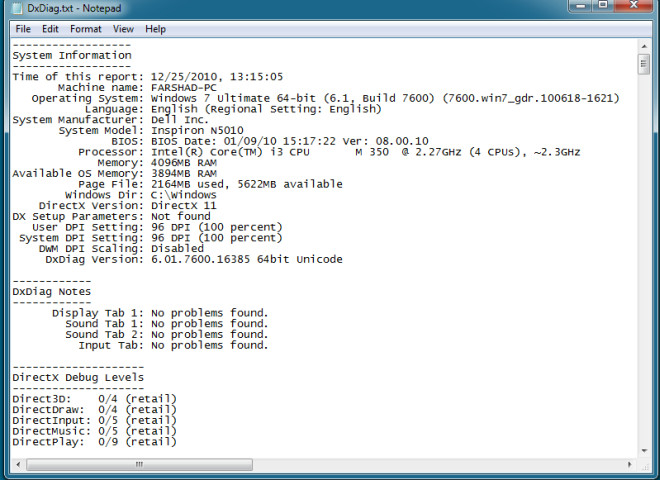The width and height of the screenshot is (660, 480).
Task: Click 'Display Tab 1: No problems found.' line
Action: pyautogui.click(x=160, y=313)
